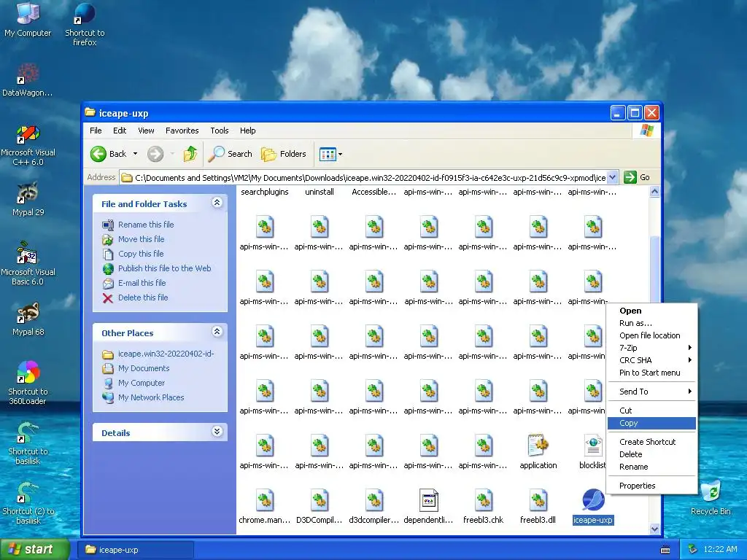The image size is (747, 560).
Task: Expand the Send To submenu
Action: [651, 392]
